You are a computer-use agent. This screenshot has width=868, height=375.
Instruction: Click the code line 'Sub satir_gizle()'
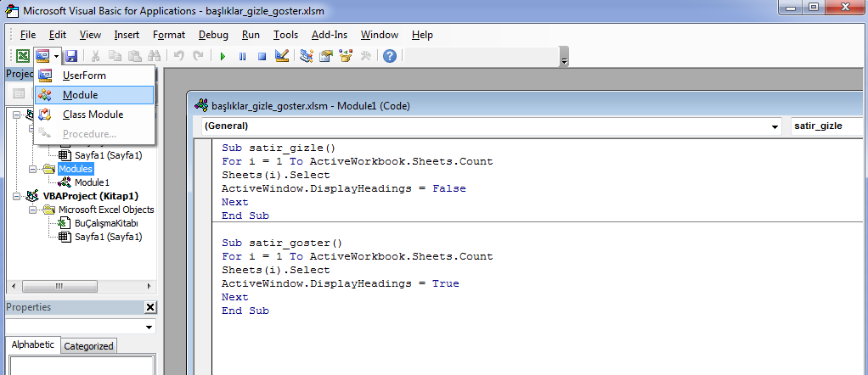(x=279, y=148)
